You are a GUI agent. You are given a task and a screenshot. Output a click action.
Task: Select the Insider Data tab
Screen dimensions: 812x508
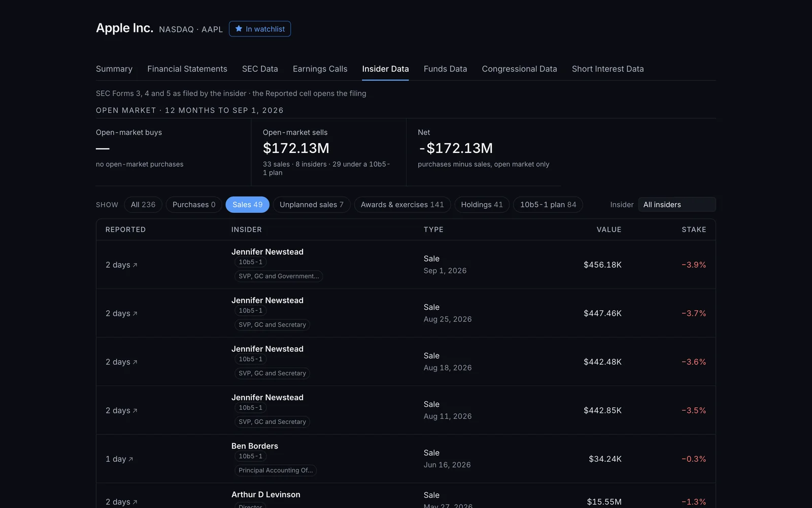tap(385, 69)
